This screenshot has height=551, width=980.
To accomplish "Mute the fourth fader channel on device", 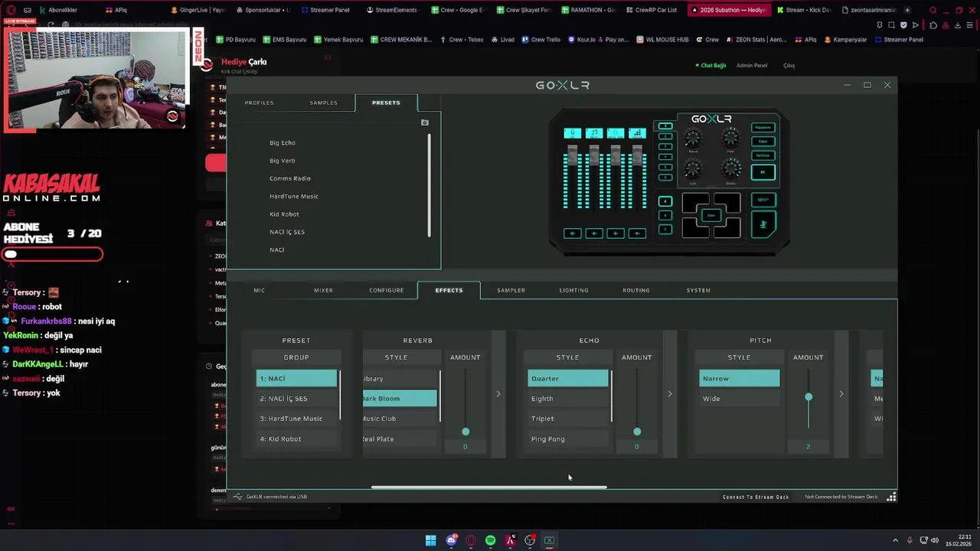I will (x=637, y=233).
